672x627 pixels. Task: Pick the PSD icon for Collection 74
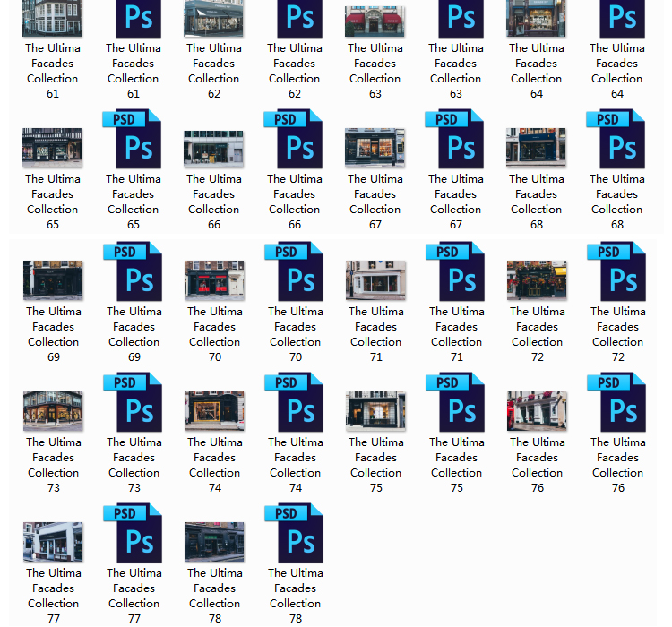(295, 403)
